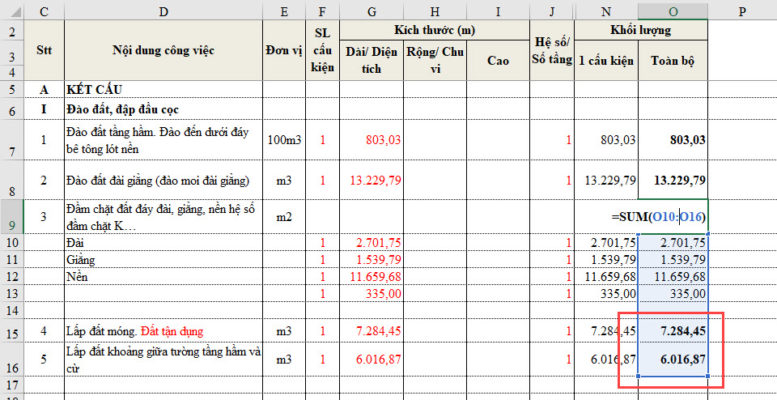
Task: Select column header O
Action: click(x=673, y=10)
